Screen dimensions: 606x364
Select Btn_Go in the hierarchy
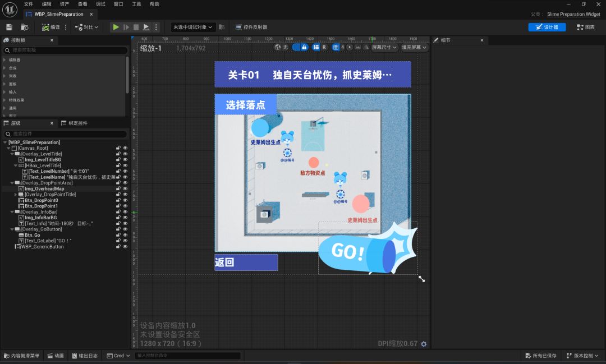pos(32,235)
